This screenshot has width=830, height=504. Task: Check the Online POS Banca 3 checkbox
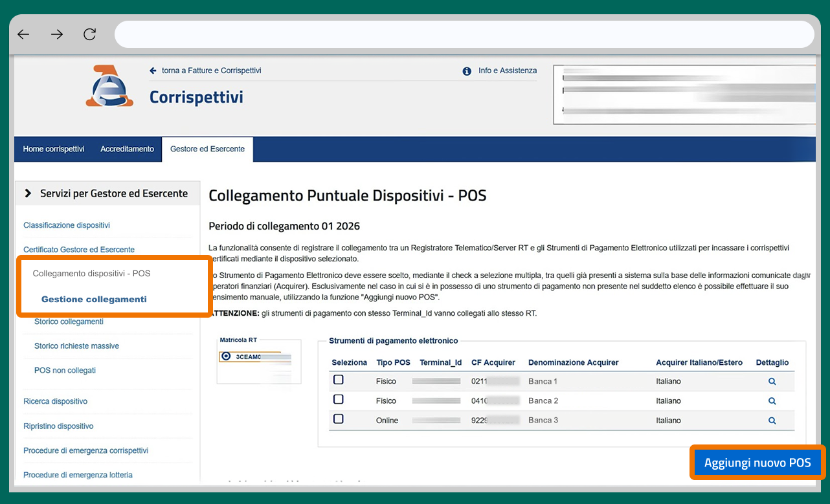pos(338,419)
